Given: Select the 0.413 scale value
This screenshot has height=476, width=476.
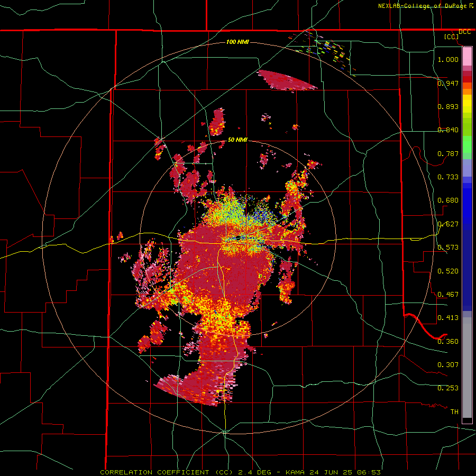Looking at the screenshot, I should click(x=448, y=317).
